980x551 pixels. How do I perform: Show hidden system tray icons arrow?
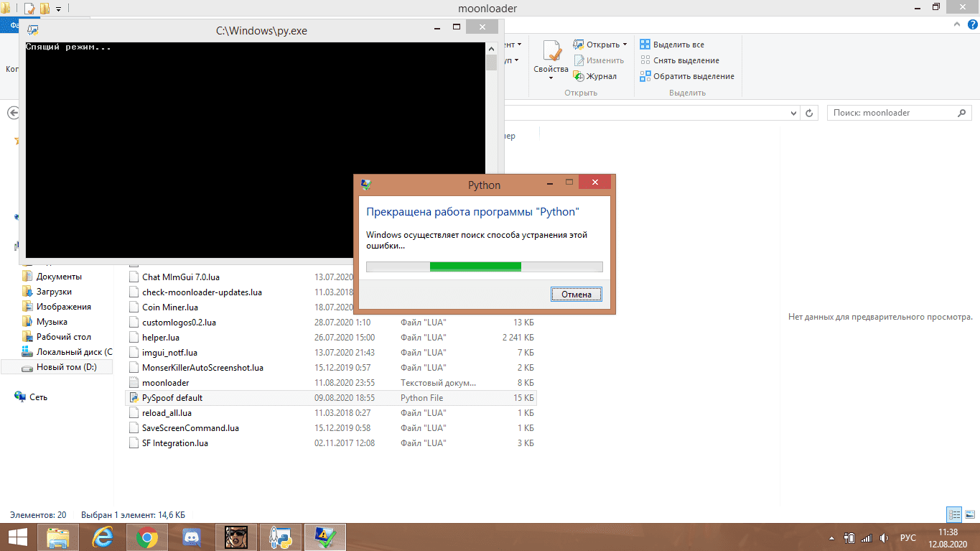[832, 537]
